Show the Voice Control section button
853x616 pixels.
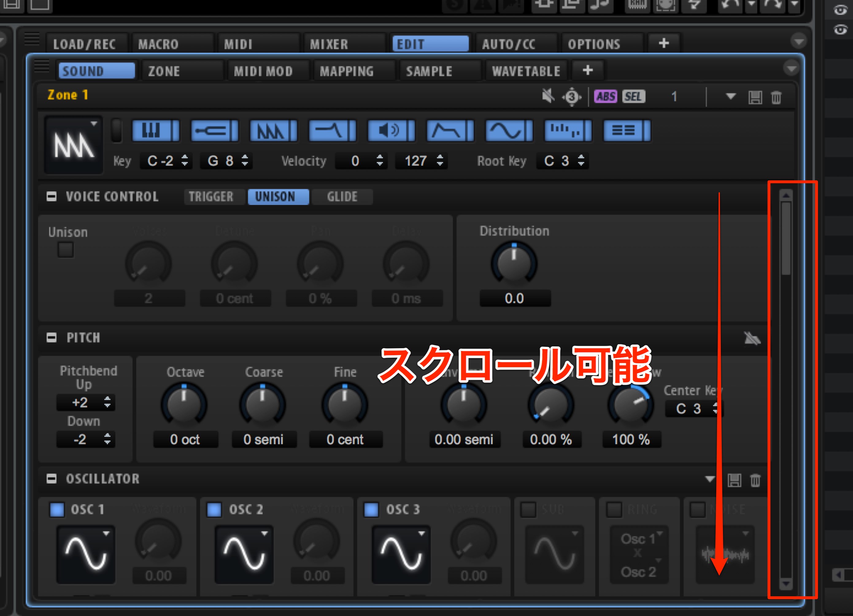coord(156,130)
